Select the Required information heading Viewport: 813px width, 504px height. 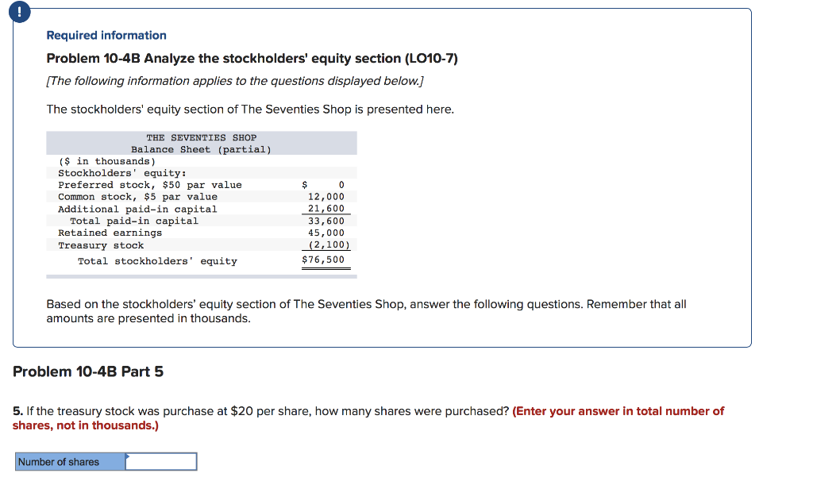point(106,35)
